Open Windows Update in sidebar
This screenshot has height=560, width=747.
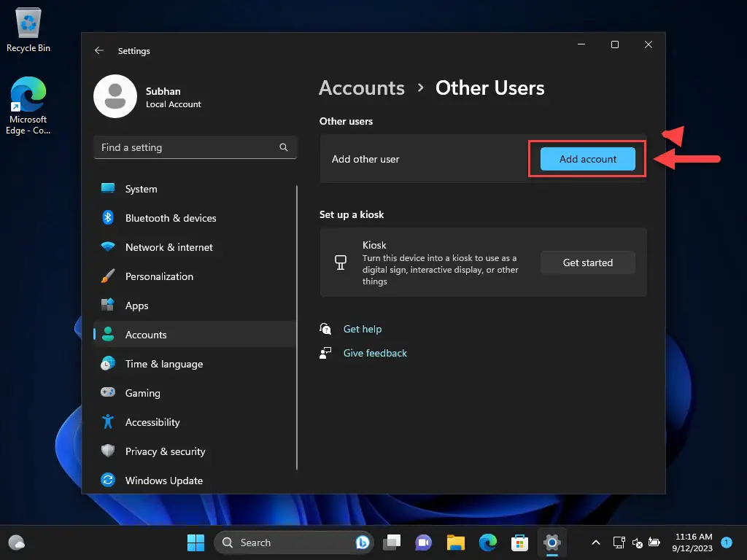(x=196, y=481)
